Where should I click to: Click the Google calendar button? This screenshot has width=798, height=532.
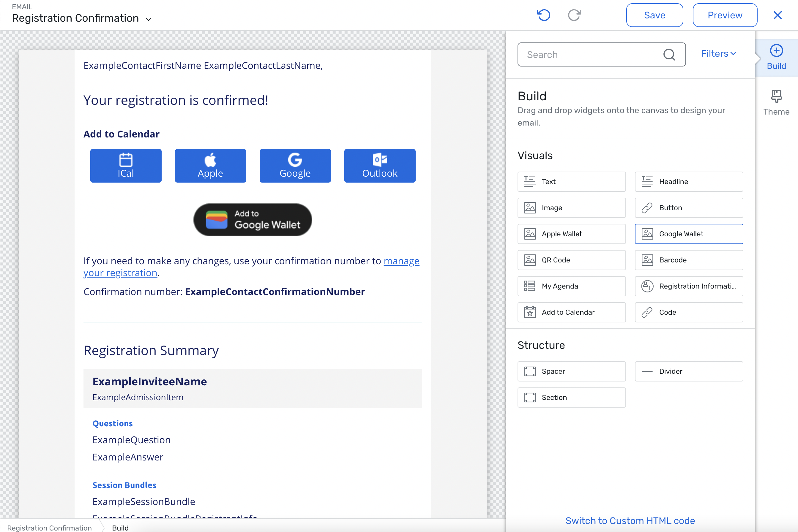pyautogui.click(x=295, y=166)
